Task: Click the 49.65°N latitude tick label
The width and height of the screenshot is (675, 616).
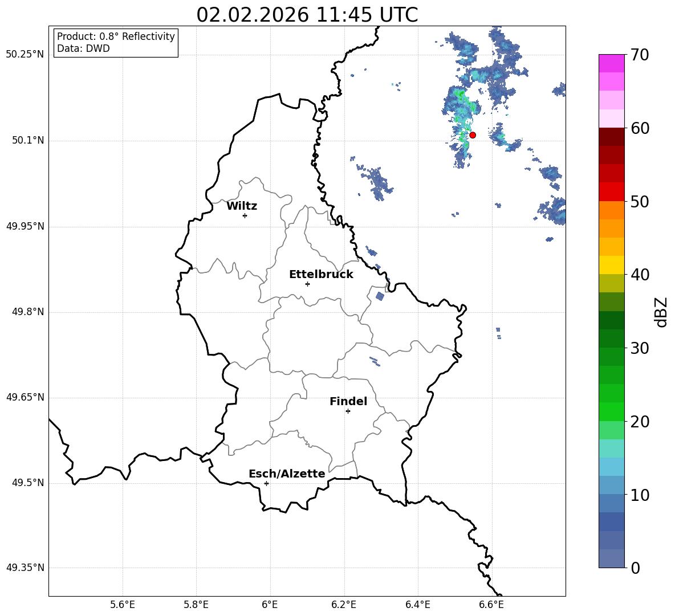Action: (25, 397)
